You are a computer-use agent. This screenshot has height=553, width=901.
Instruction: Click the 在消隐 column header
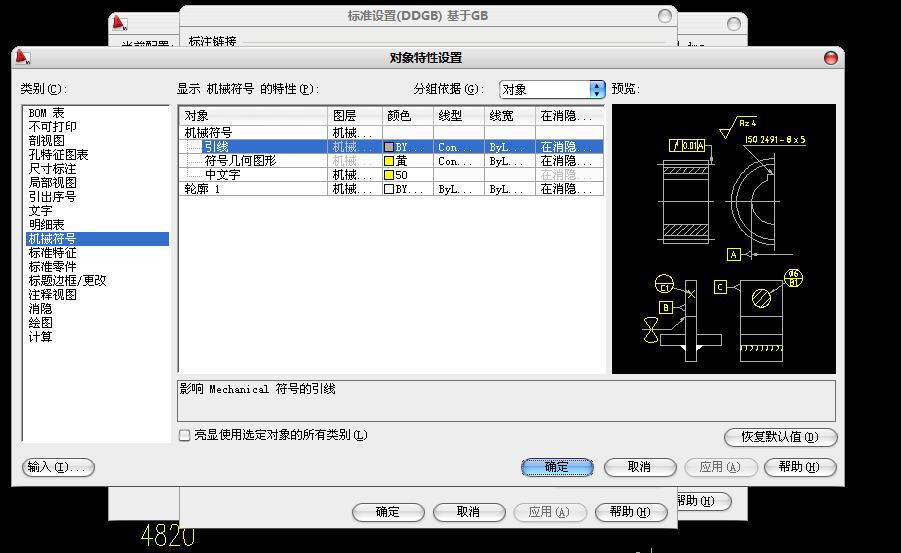coord(569,116)
